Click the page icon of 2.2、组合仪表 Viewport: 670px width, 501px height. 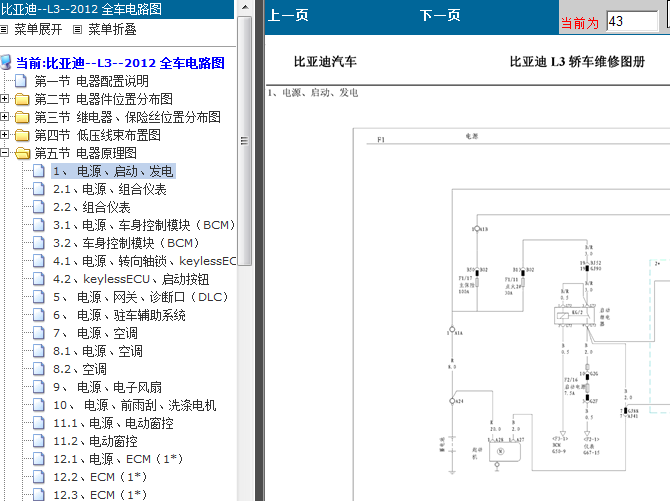pyautogui.click(x=39, y=207)
